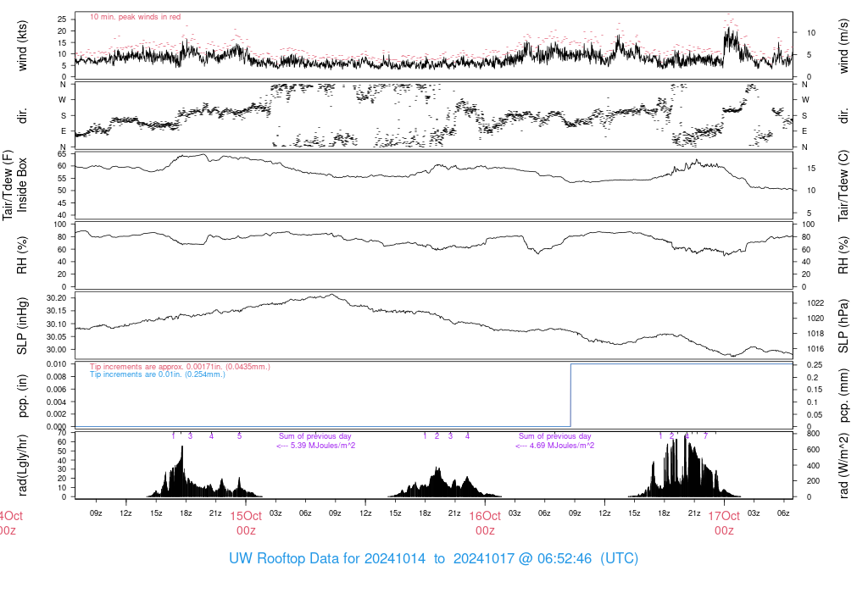Click the 'RH (%)' left axis label
The image size is (868, 593).
[21, 255]
